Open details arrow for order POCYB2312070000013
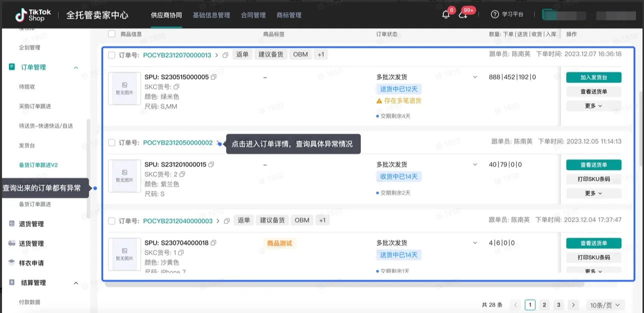 [x=217, y=55]
